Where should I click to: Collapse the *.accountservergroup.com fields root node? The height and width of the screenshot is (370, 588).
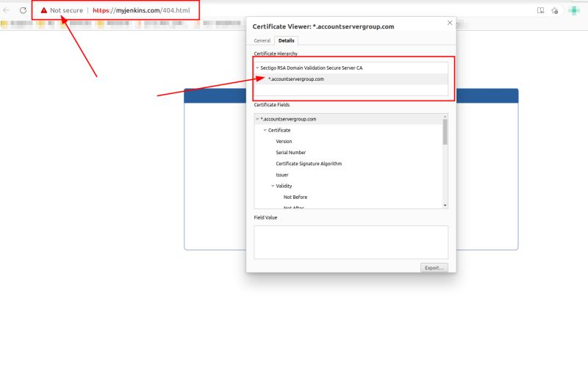(257, 119)
